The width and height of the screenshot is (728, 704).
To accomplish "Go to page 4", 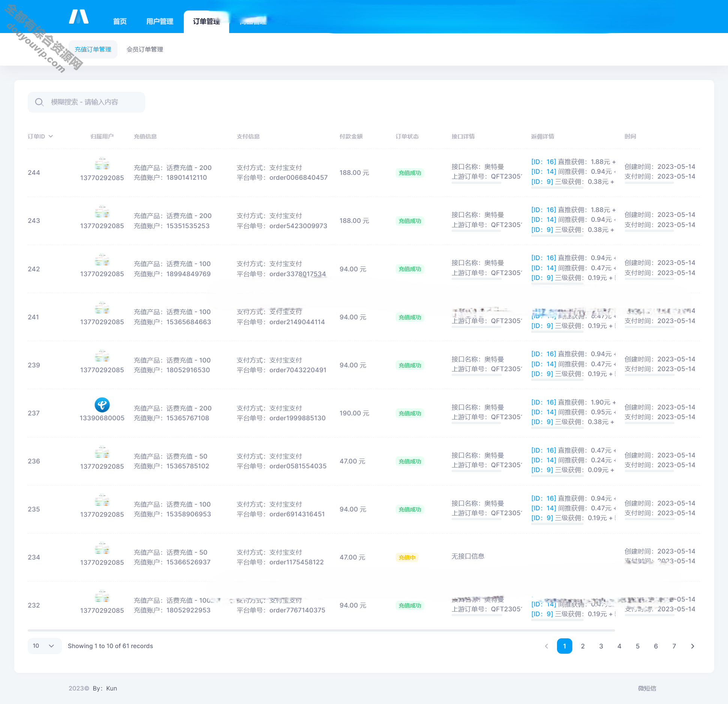I will [x=619, y=646].
